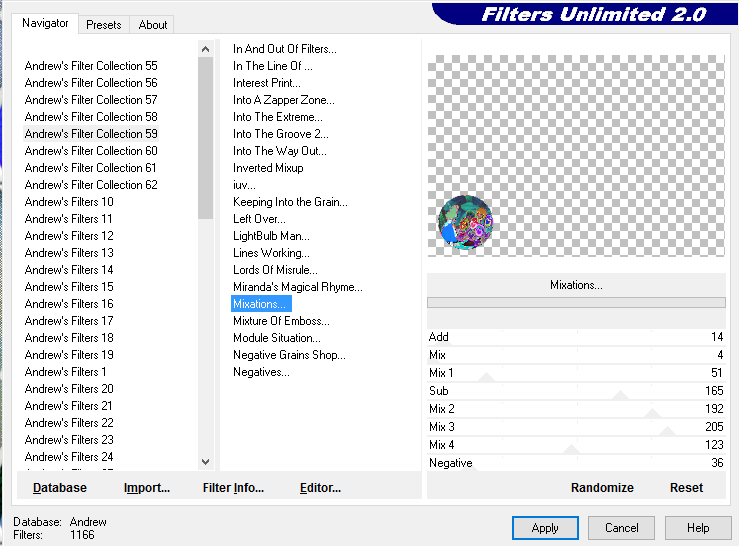Choose Into The Extreme... filter
The width and height of the screenshot is (739, 546).
278,117
